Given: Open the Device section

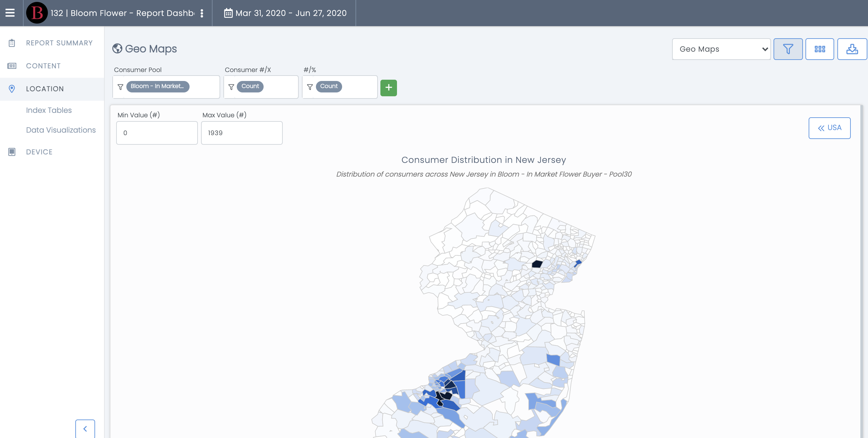Looking at the screenshot, I should tap(39, 152).
